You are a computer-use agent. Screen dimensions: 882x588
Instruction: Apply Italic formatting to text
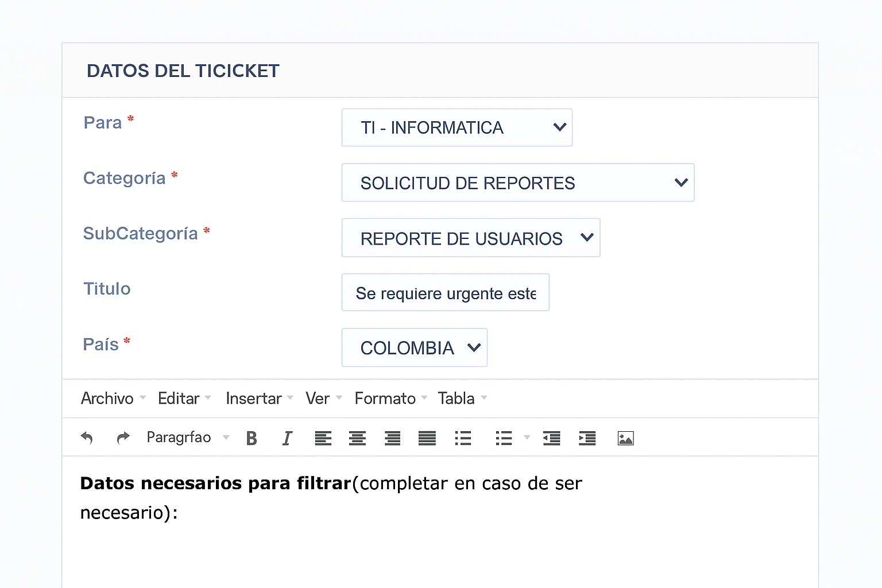287,438
